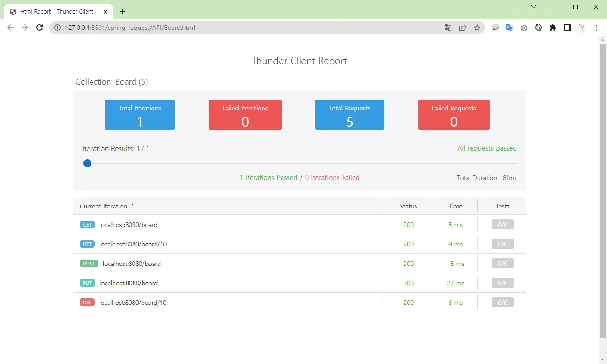Click the 15 ms time value
Screen dimensions: 607x364
456,264
